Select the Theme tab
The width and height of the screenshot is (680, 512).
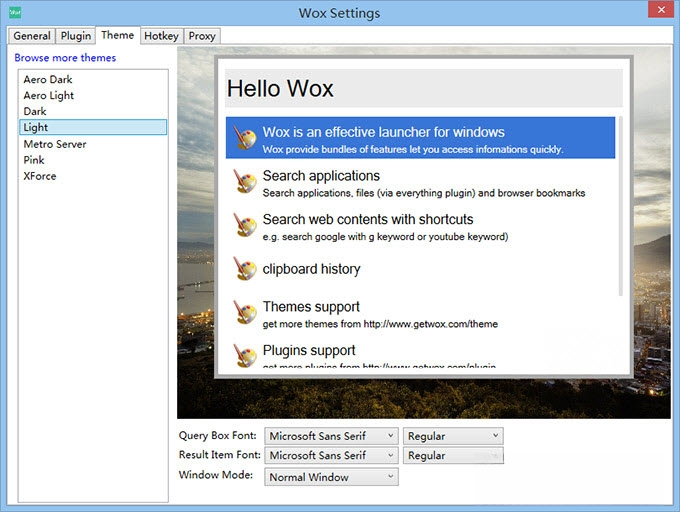[118, 35]
